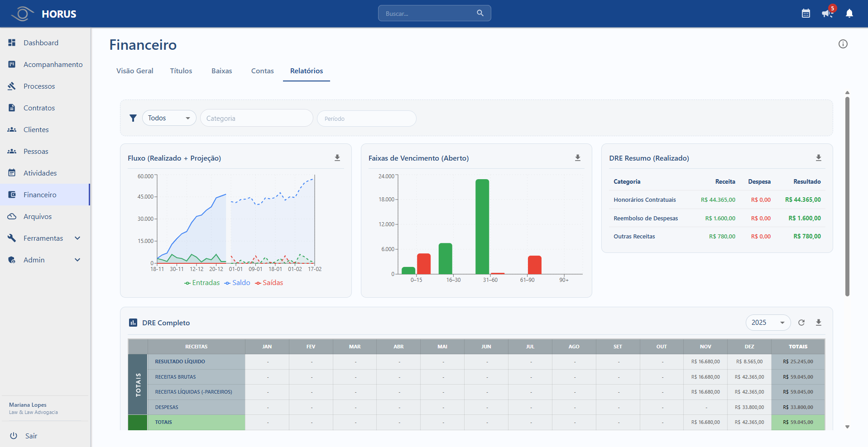Image resolution: width=868 pixels, height=447 pixels.
Task: Switch to the Visão Geral tab
Action: (134, 71)
